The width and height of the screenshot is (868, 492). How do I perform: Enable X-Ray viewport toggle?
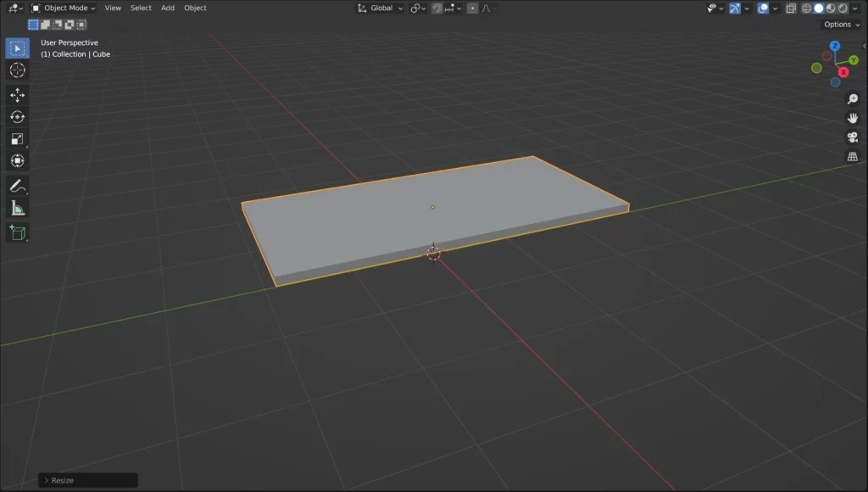792,8
